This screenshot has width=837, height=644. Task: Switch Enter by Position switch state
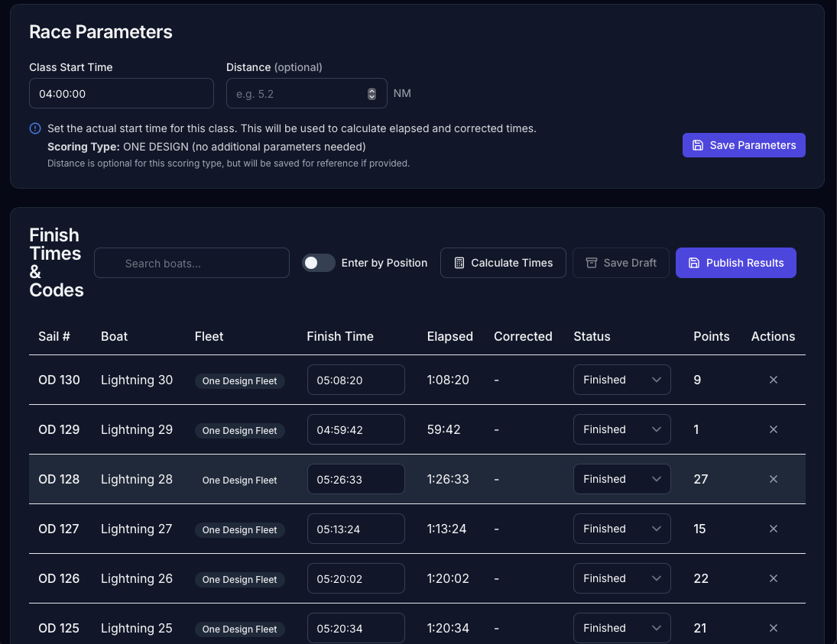(x=318, y=263)
